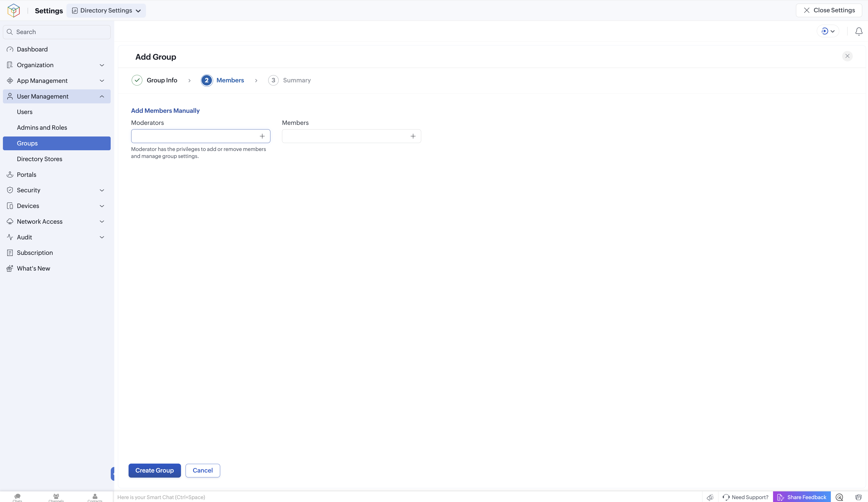The height and width of the screenshot is (502, 868).
Task: Click the plus icon in Members field
Action: coord(413,136)
